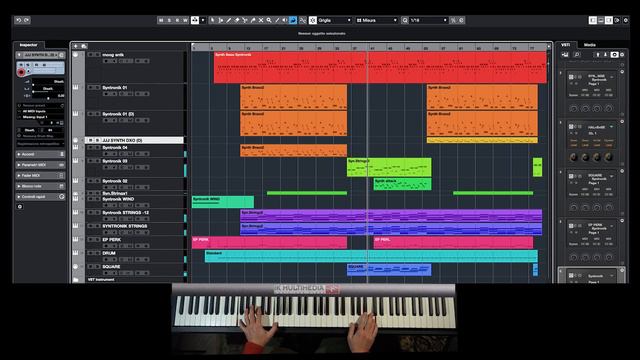Open the setup gear at top-right toolbar

pos(625,20)
